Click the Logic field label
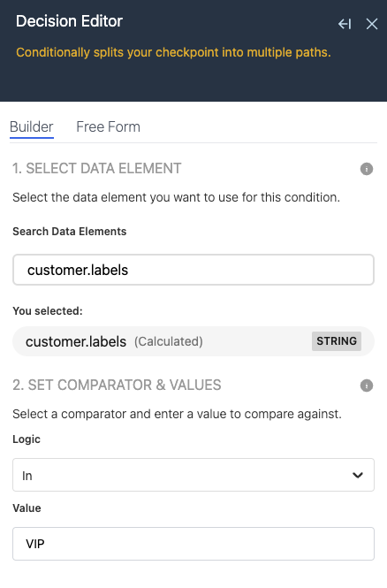The image size is (387, 588). coord(27,439)
